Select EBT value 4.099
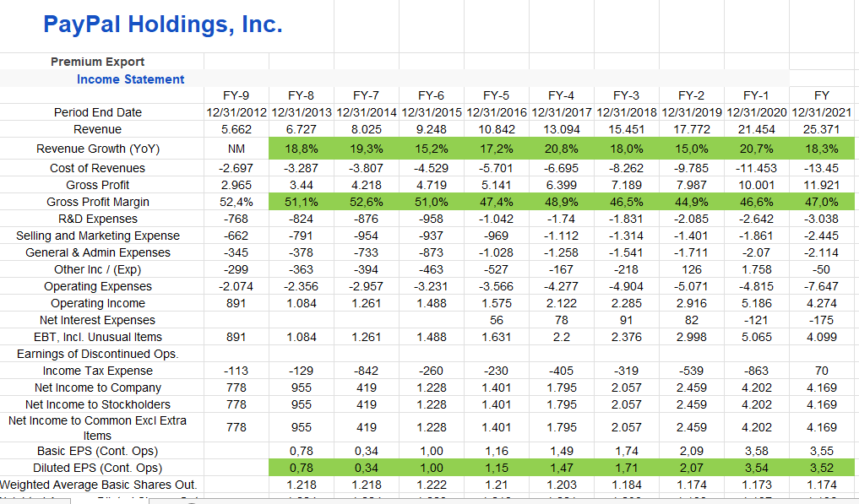The height and width of the screenshot is (504, 859). [x=822, y=338]
